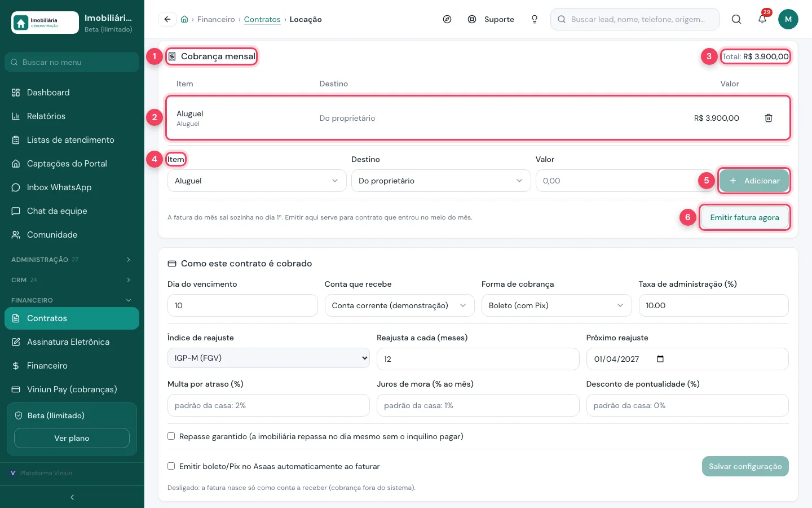Click the Imobiliária logo in sidebar
Image resolution: width=812 pixels, height=508 pixels.
45,23
